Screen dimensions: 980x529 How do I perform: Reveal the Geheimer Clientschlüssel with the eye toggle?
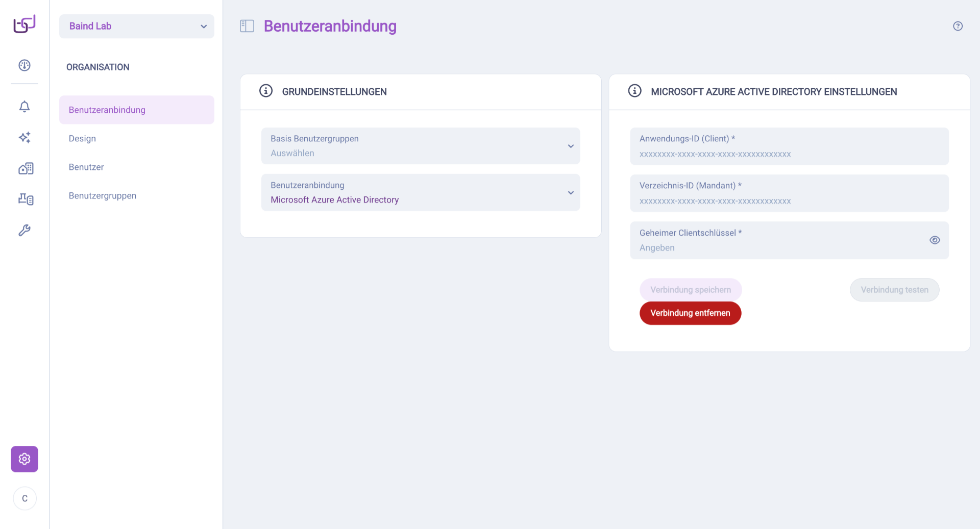(x=935, y=240)
